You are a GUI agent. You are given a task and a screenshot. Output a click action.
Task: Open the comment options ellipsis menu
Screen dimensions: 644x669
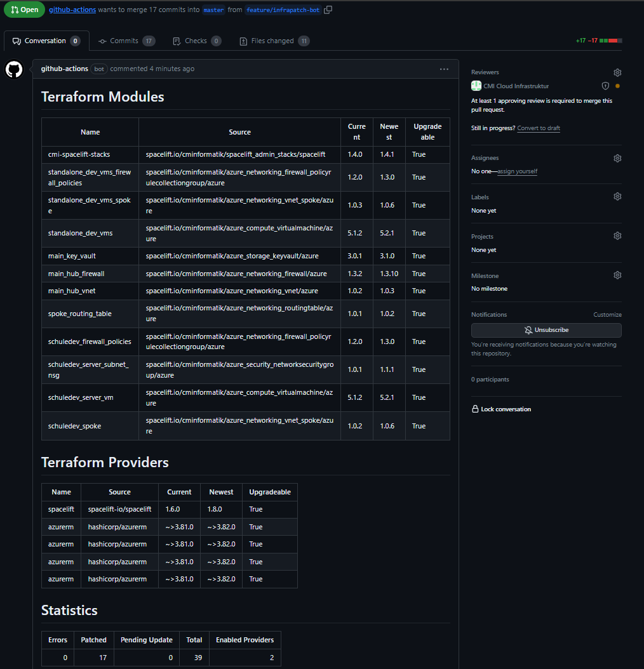pyautogui.click(x=444, y=69)
